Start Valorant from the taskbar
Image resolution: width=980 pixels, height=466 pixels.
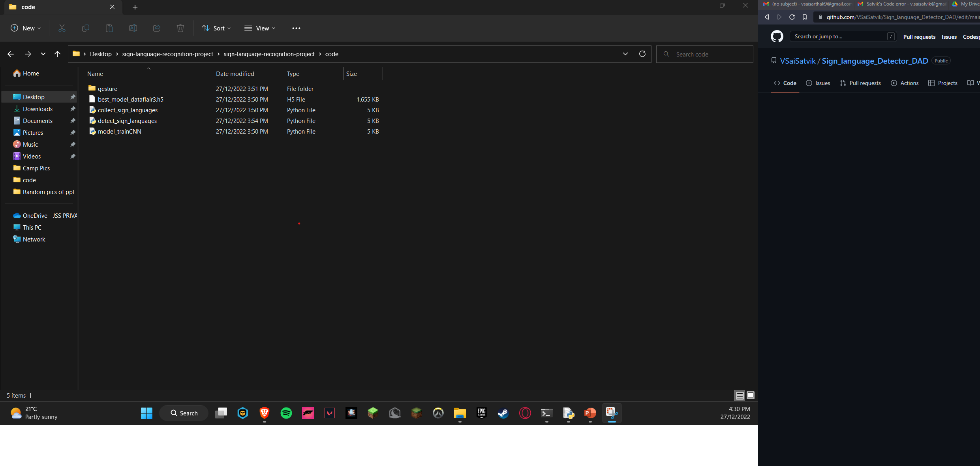coord(329,413)
